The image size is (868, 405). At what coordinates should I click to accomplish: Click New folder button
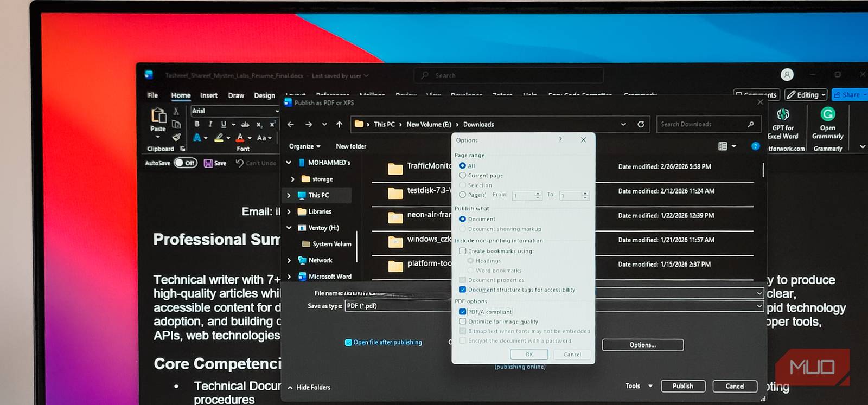click(x=351, y=146)
